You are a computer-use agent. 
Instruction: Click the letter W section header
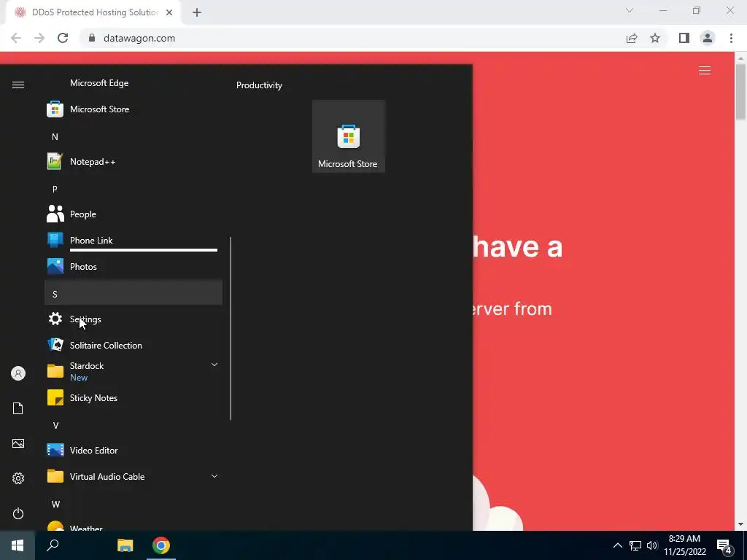(133, 504)
